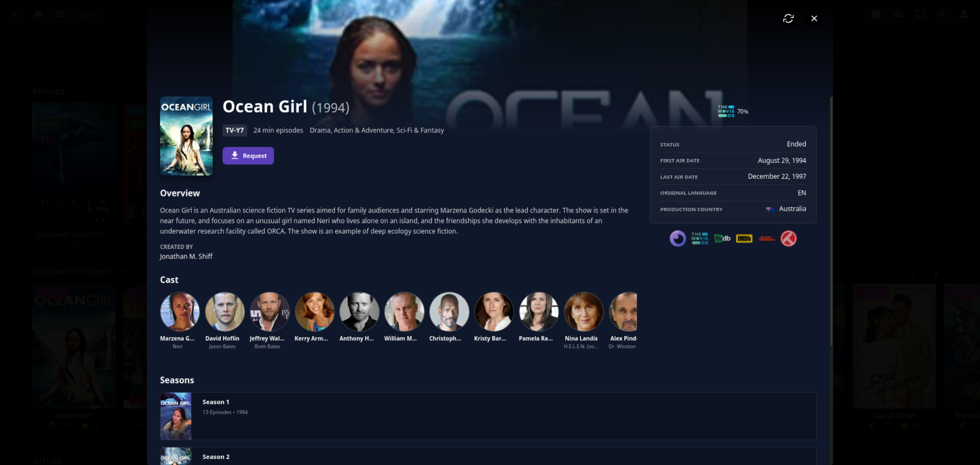Viewport: 980px width, 465px height.
Task: Open the Ocean Girl card in Discover on Seerr
Action: (x=74, y=346)
